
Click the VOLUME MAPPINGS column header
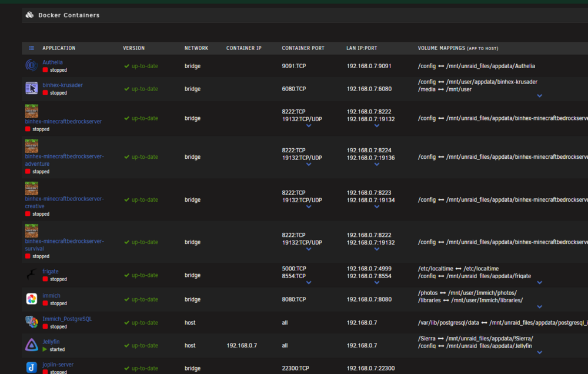[458, 48]
